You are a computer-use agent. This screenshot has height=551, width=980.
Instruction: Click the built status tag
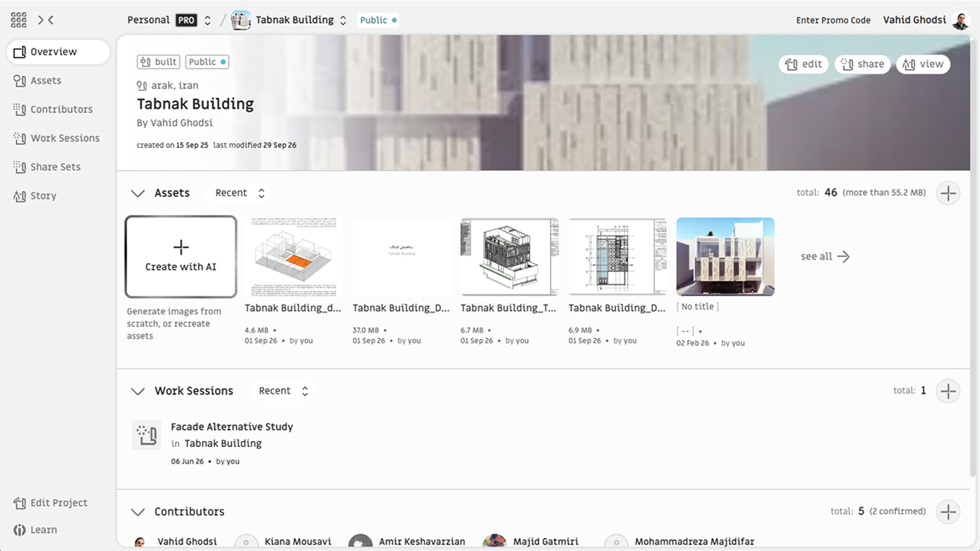tap(159, 62)
